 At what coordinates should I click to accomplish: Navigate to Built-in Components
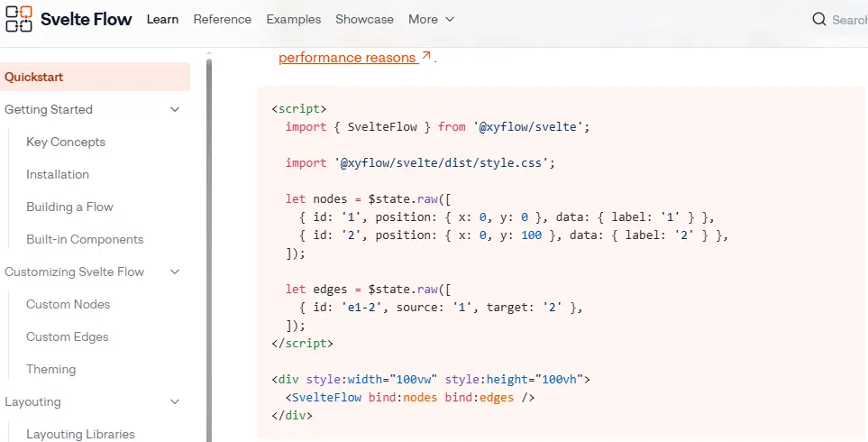[85, 240]
